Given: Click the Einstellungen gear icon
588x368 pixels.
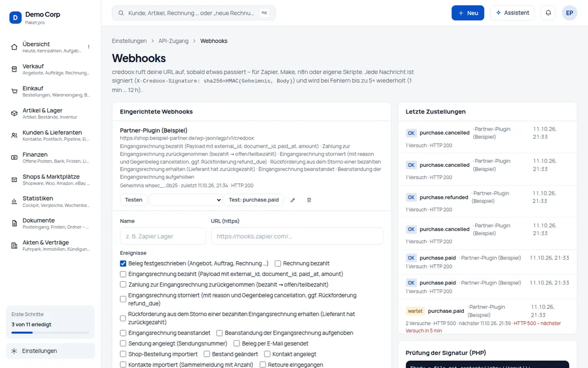Looking at the screenshot, I should [14, 351].
